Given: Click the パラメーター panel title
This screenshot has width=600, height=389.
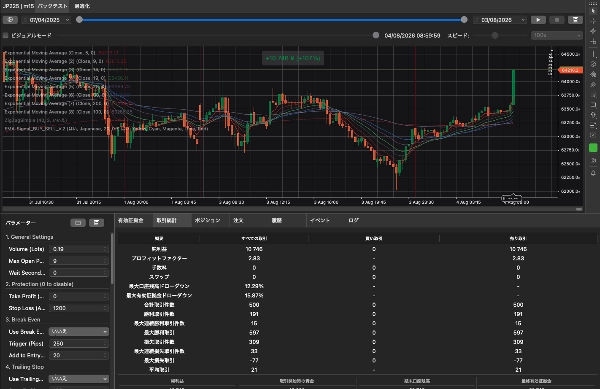Looking at the screenshot, I should [x=21, y=223].
